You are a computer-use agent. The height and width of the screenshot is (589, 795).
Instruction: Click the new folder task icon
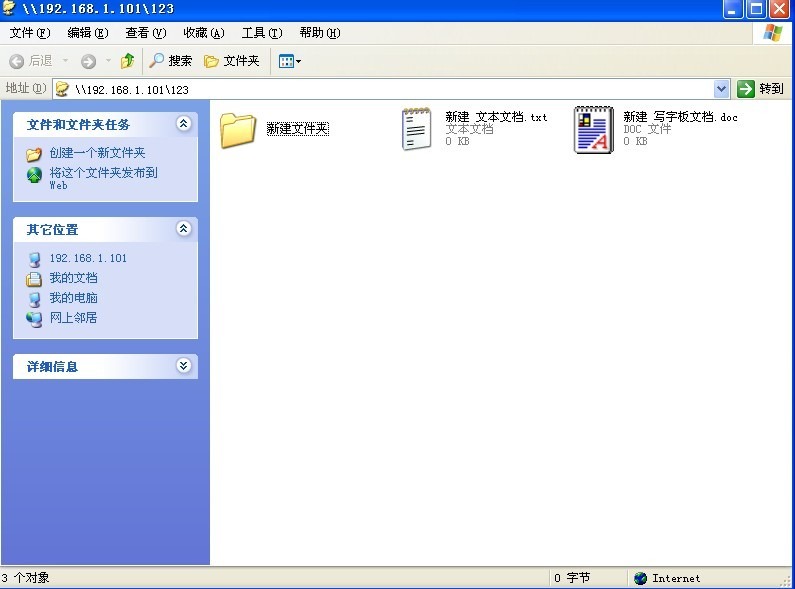tap(34, 154)
